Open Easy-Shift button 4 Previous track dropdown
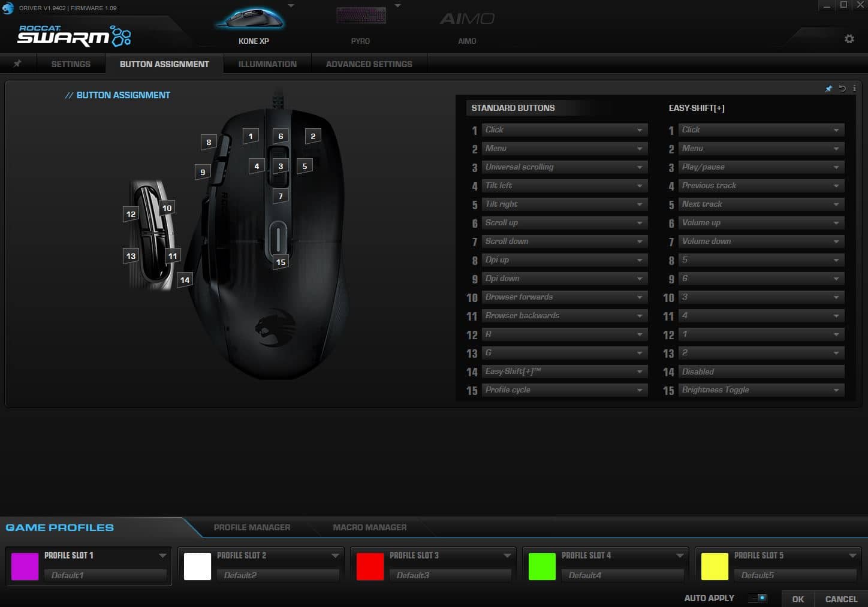868x607 pixels. tap(761, 185)
